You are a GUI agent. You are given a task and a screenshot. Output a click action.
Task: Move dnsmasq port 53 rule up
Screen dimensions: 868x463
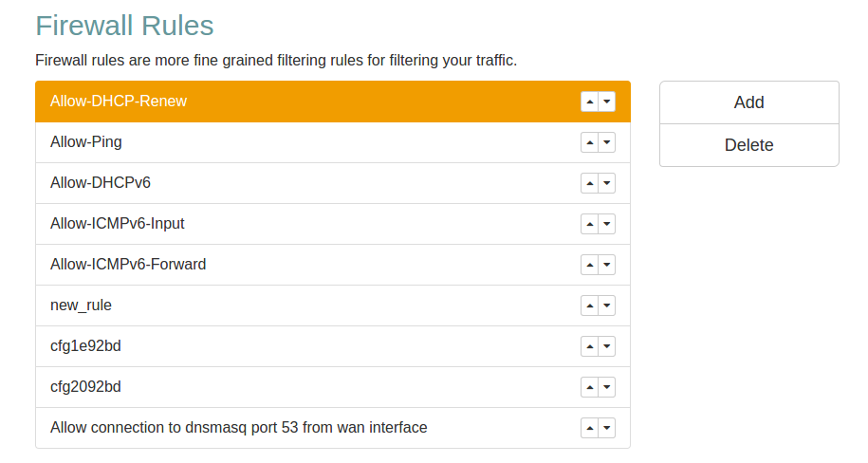[589, 428]
